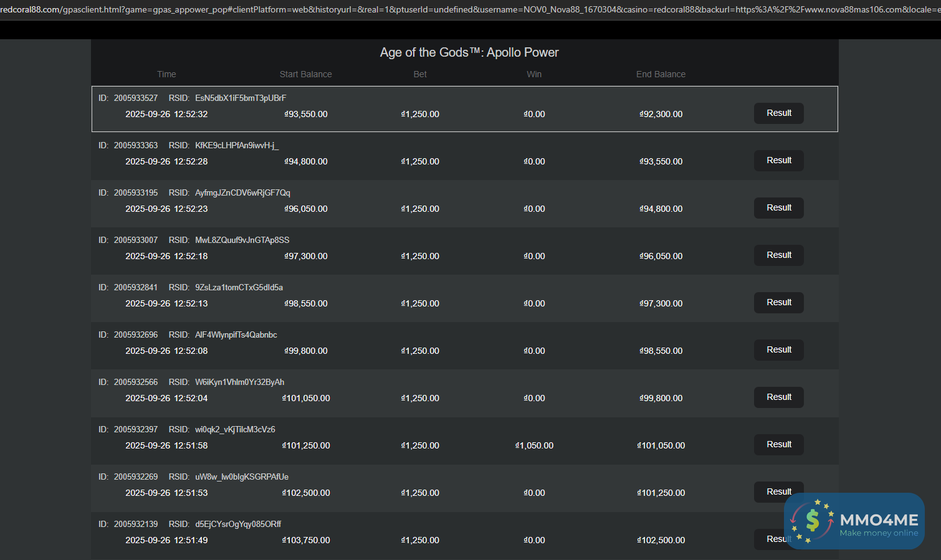Select the End Balance column header

tap(661, 74)
